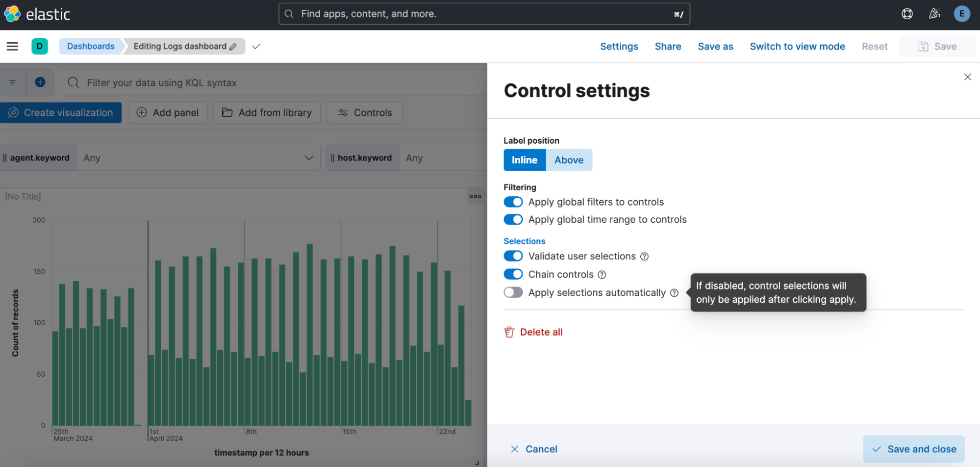Open the hamburger navigation menu
Image resolution: width=980 pixels, height=467 pixels.
click(x=12, y=46)
